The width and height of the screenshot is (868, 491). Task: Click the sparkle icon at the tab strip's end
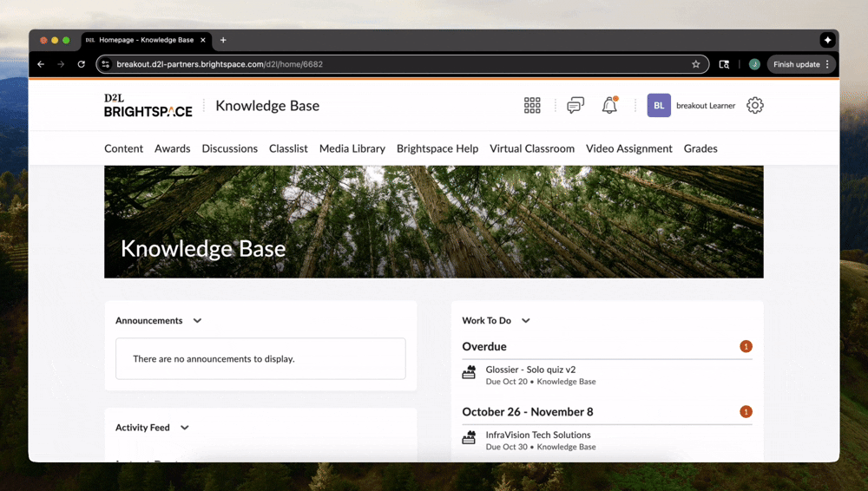click(x=827, y=40)
